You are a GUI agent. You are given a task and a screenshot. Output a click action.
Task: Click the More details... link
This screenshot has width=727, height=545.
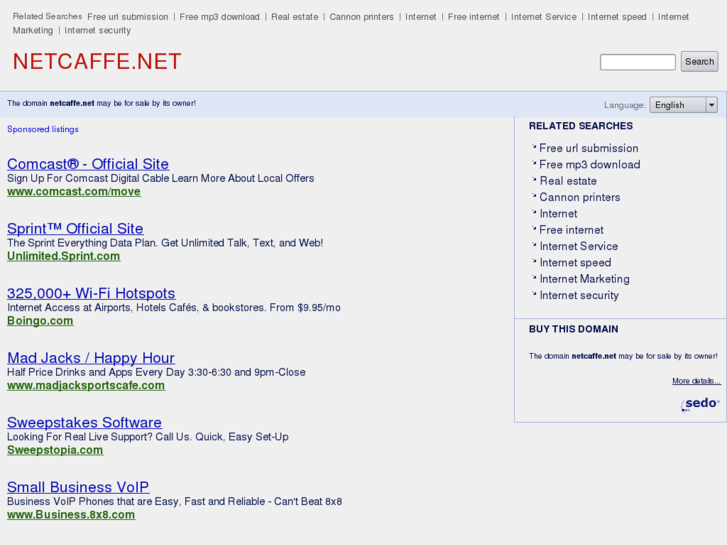tap(696, 381)
